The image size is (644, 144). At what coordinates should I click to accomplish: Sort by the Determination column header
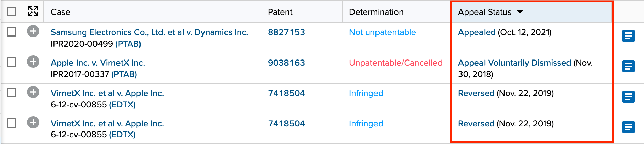point(376,12)
